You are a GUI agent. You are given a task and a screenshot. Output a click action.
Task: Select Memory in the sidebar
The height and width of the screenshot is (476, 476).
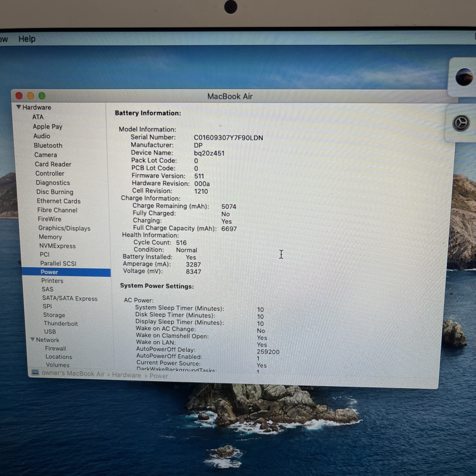50,237
